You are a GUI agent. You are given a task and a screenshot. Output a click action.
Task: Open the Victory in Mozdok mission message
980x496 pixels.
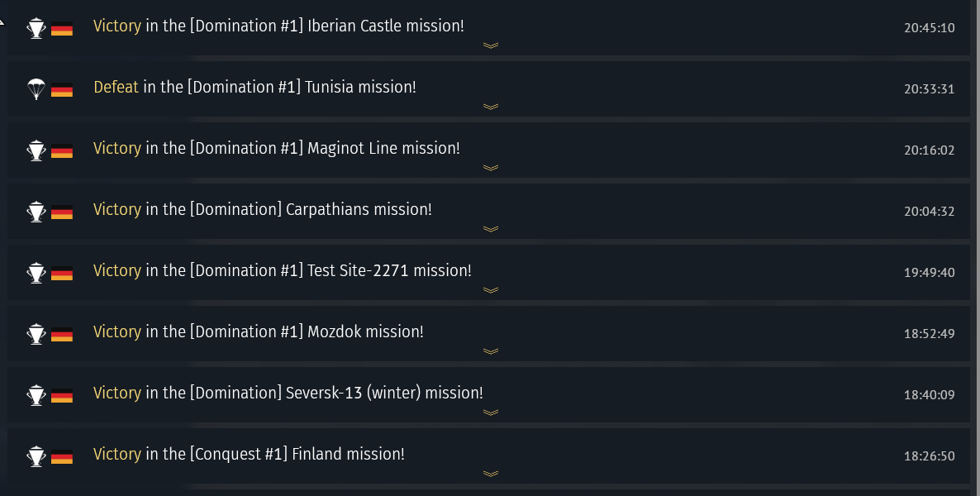point(258,331)
